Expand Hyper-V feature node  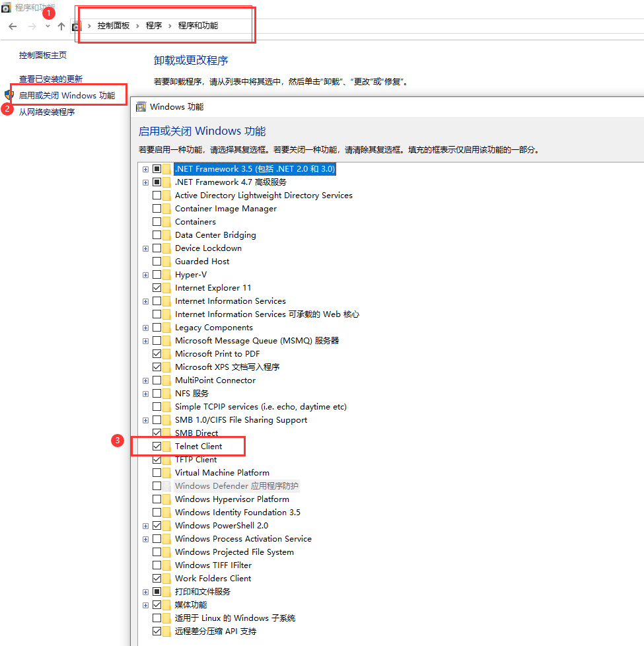coord(145,275)
